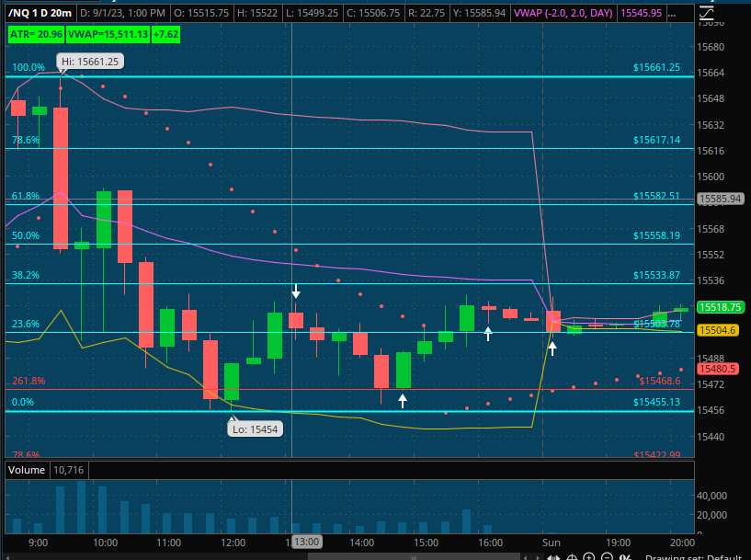Select the Hi: 15661.25 price bubble
The height and width of the screenshot is (560, 751).
(90, 62)
